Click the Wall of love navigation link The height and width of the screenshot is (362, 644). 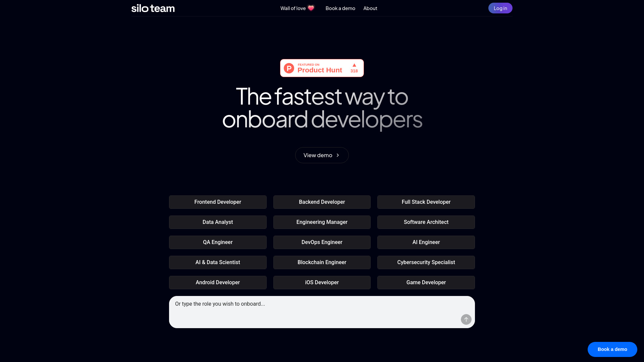(x=297, y=8)
